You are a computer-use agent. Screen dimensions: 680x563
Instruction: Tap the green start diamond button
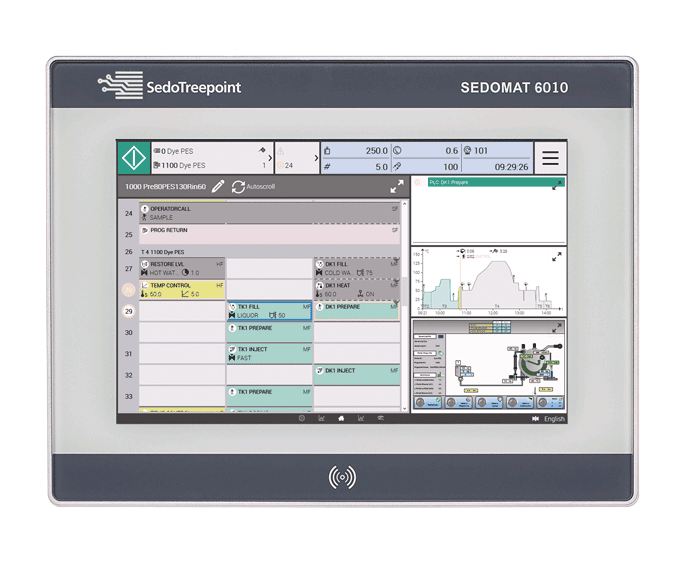coord(134,158)
